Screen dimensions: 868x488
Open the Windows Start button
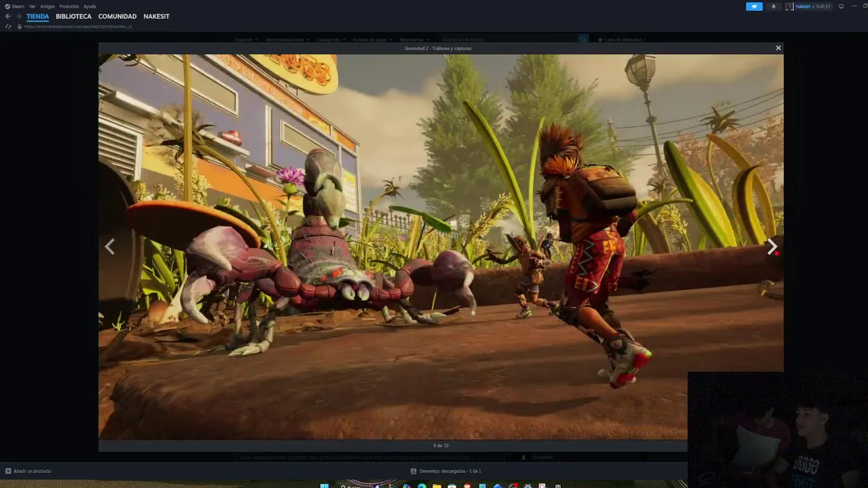324,485
